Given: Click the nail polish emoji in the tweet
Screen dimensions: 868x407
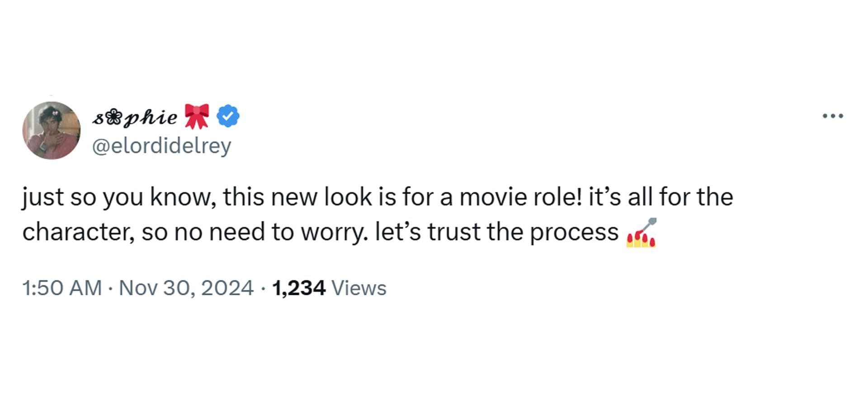Looking at the screenshot, I should coord(641,233).
